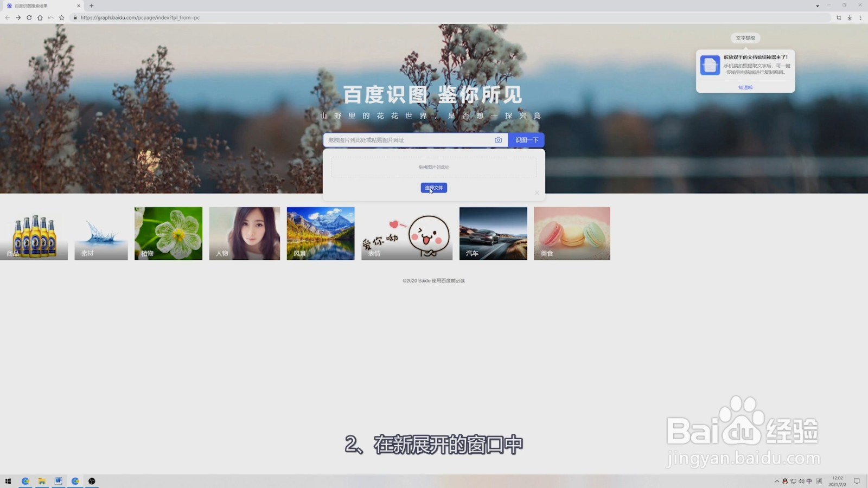Click the 使用百度前必读 footer link

(449, 281)
